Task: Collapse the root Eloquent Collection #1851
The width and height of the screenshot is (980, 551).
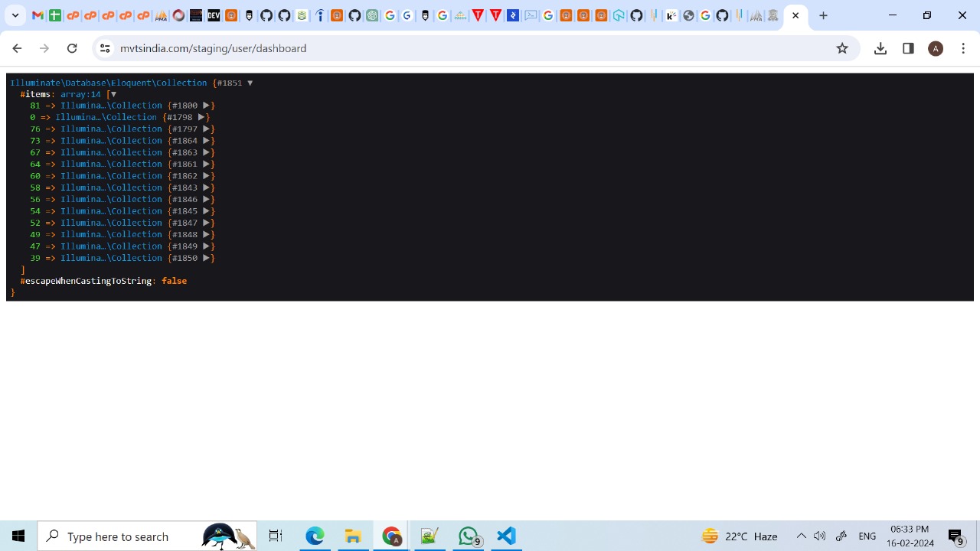Action: point(250,83)
